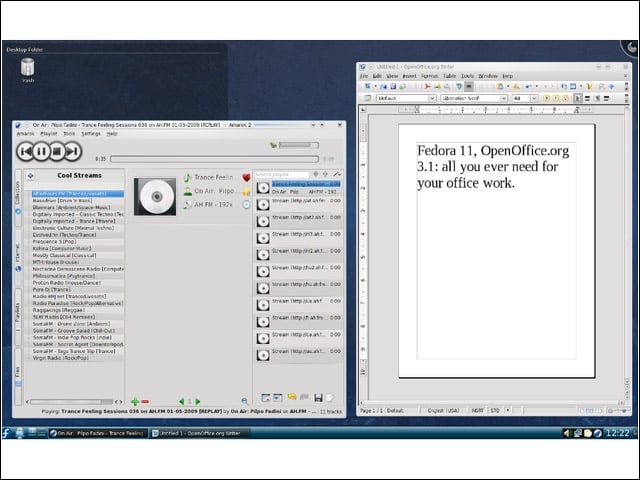The height and width of the screenshot is (480, 640).
Task: Click the save document icon in Writer
Action: click(393, 86)
